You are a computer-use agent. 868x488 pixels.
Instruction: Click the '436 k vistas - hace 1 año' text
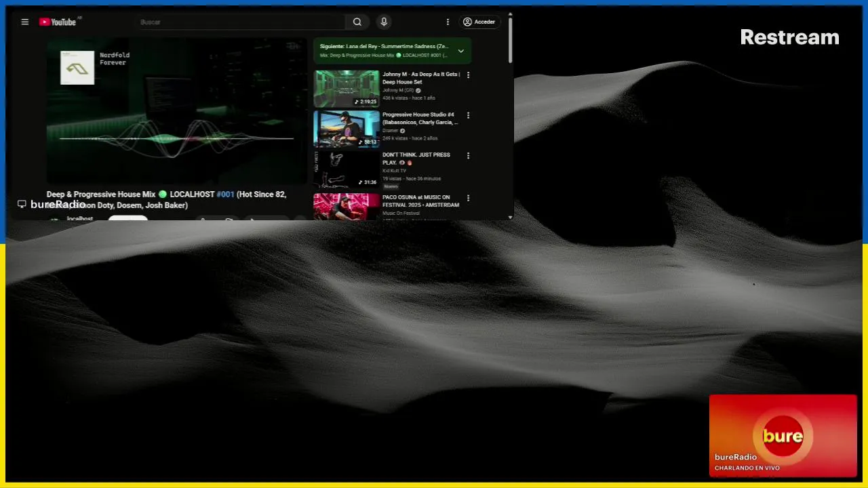409,98
